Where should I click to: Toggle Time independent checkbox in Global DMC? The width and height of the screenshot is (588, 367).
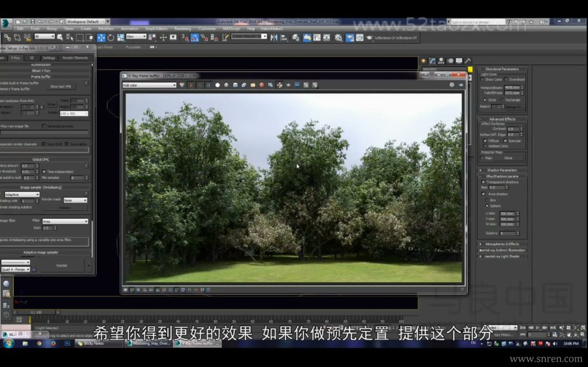pos(44,172)
